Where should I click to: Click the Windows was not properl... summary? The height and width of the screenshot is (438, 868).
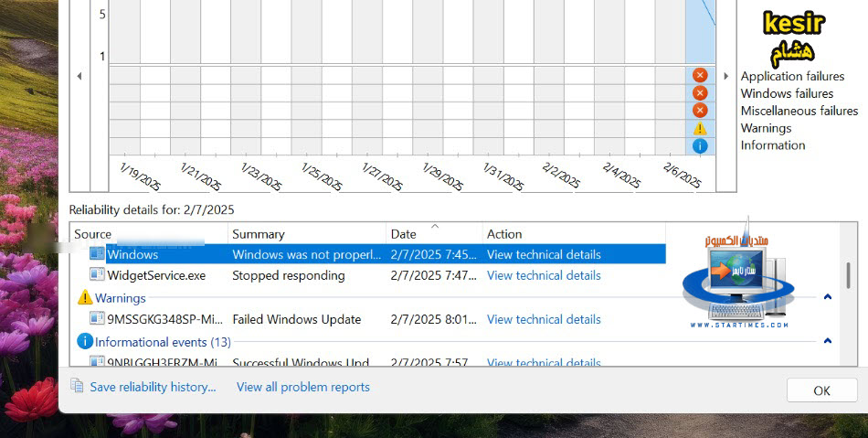tap(306, 255)
